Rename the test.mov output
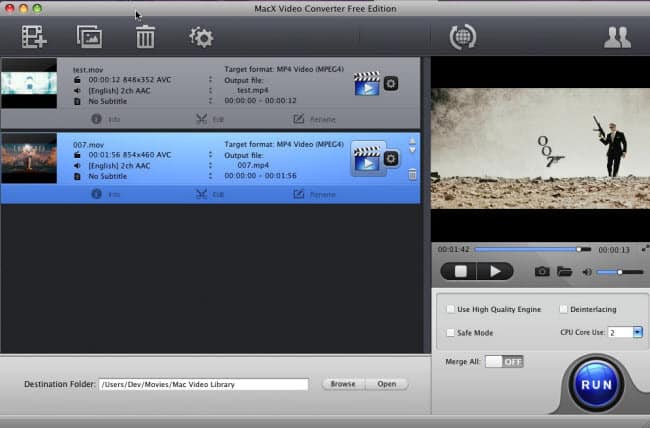This screenshot has height=428, width=650. [x=314, y=119]
